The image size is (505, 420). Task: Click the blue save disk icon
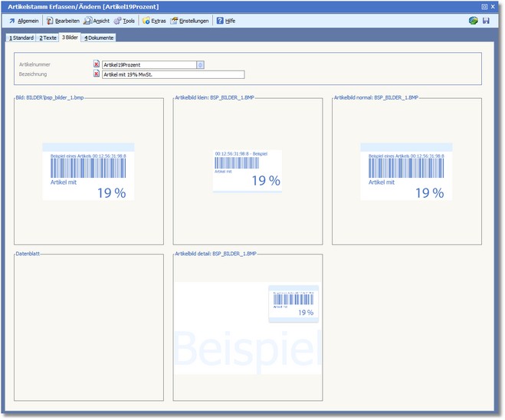486,21
